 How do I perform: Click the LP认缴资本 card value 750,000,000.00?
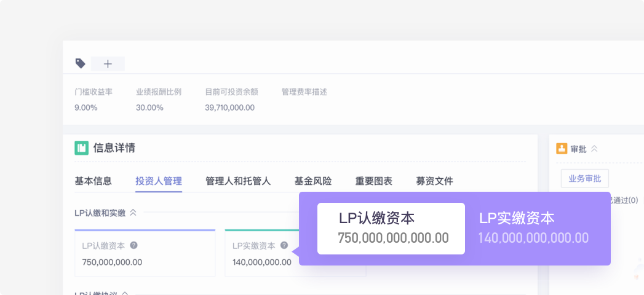click(112, 262)
